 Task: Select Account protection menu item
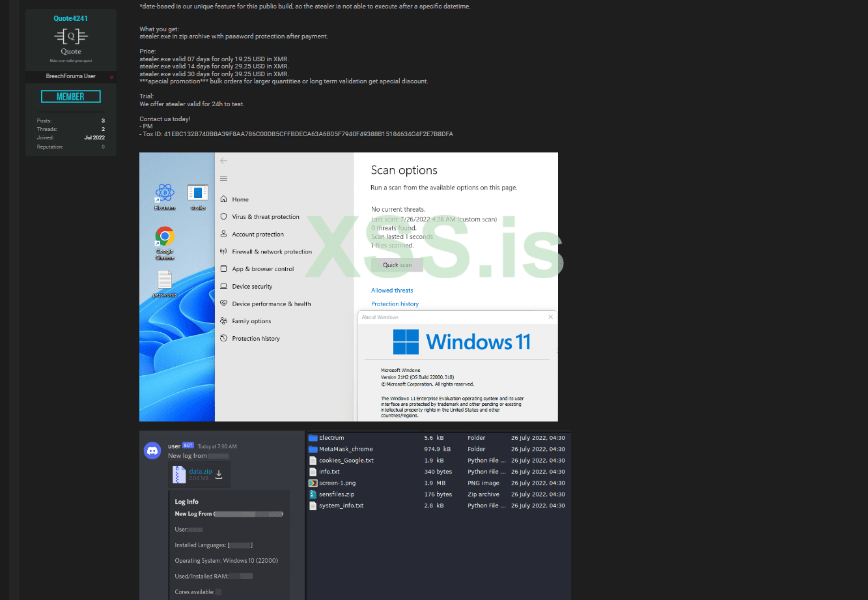click(x=258, y=234)
